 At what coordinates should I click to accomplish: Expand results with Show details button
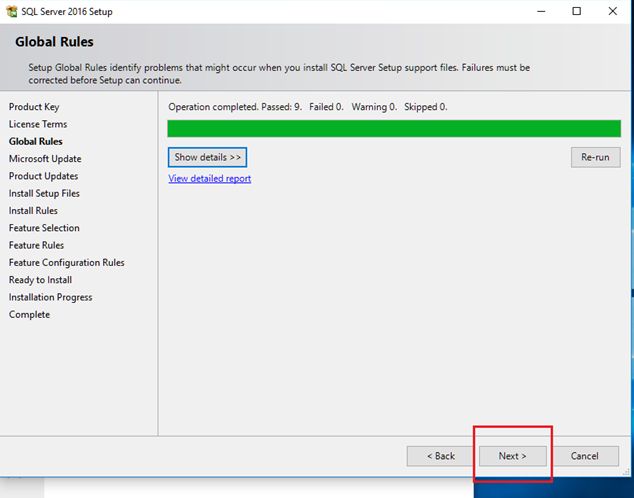[207, 157]
